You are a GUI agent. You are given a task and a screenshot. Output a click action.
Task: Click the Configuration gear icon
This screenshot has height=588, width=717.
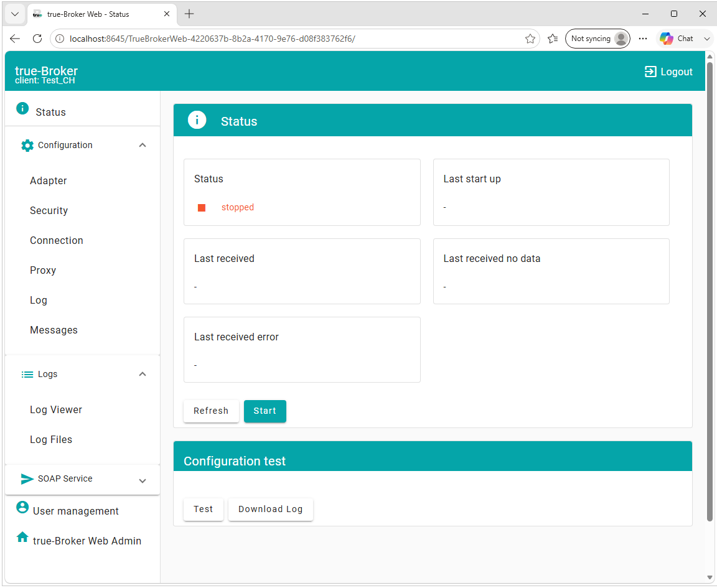click(x=27, y=146)
